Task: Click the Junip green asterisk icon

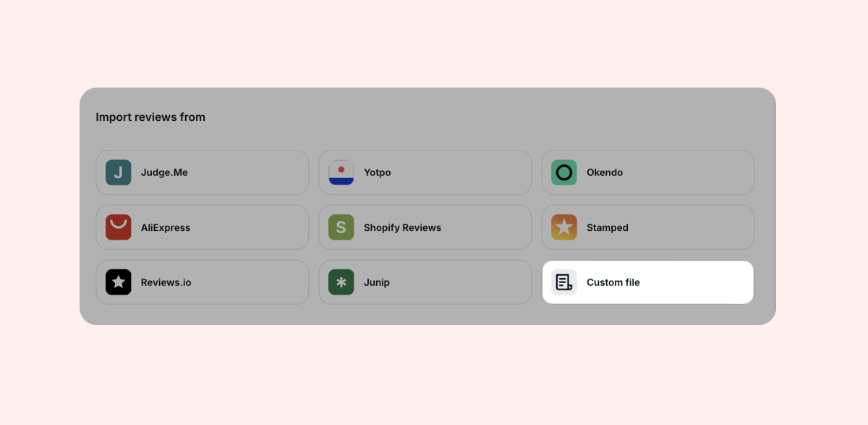Action: 341,282
